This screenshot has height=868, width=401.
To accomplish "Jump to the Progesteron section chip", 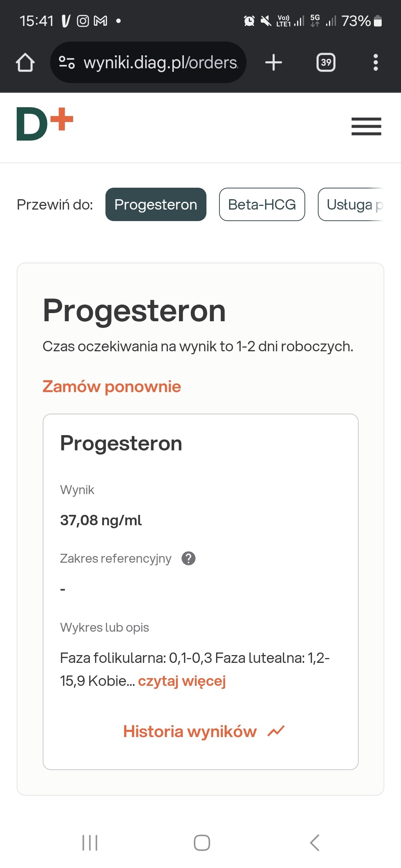I will tap(156, 204).
